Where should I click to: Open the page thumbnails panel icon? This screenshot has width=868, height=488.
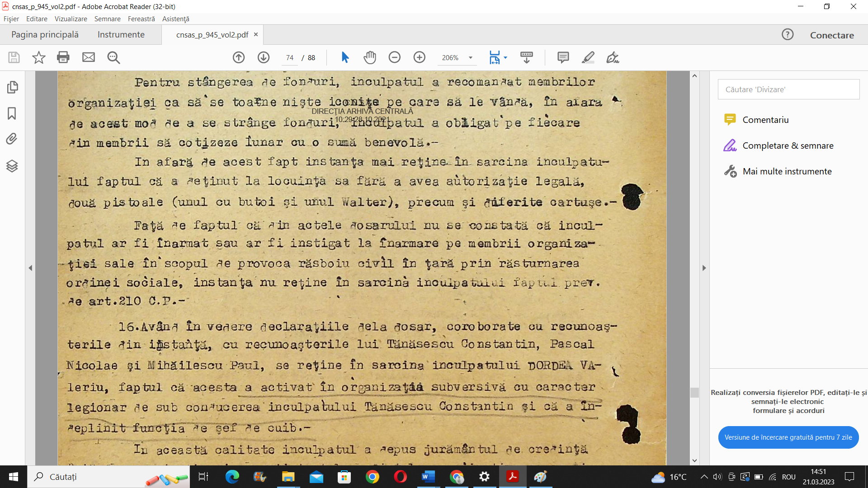12,87
